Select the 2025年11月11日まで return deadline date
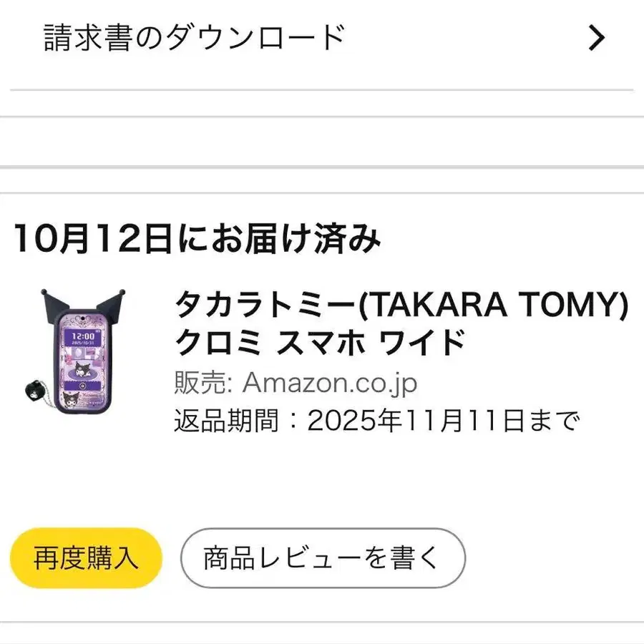This screenshot has height=644, width=644. point(441,421)
